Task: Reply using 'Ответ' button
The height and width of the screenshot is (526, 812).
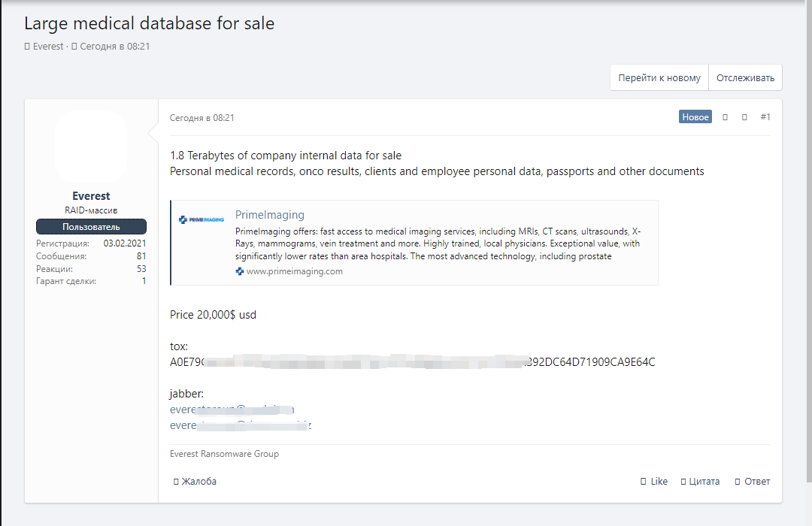Action: click(753, 482)
